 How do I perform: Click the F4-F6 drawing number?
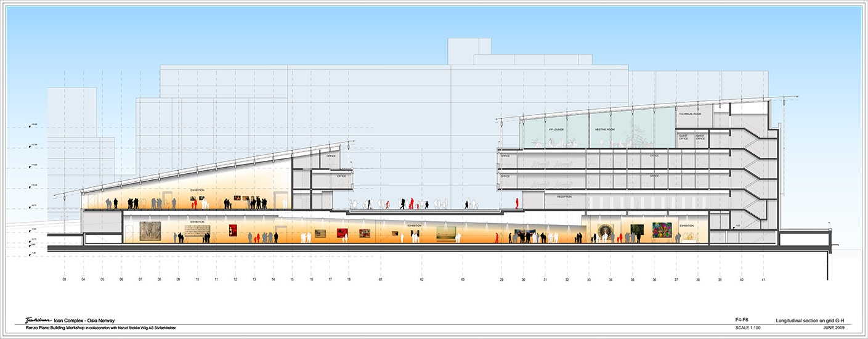[x=742, y=320]
